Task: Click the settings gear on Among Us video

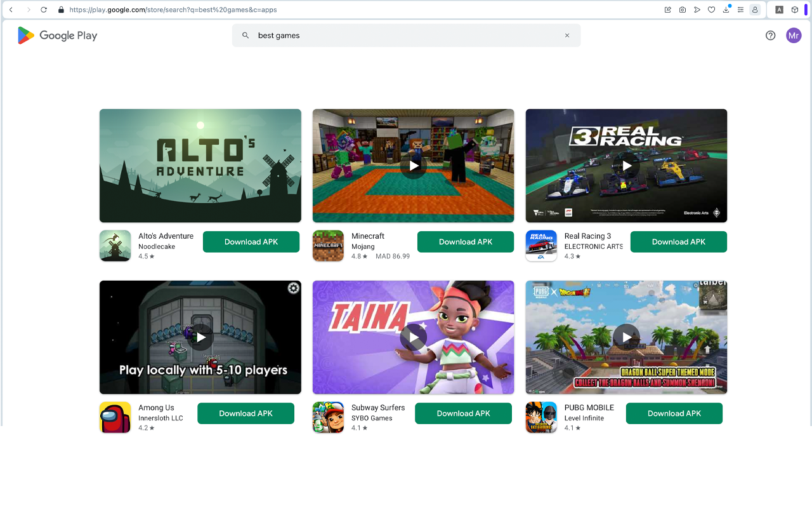Action: [x=293, y=288]
